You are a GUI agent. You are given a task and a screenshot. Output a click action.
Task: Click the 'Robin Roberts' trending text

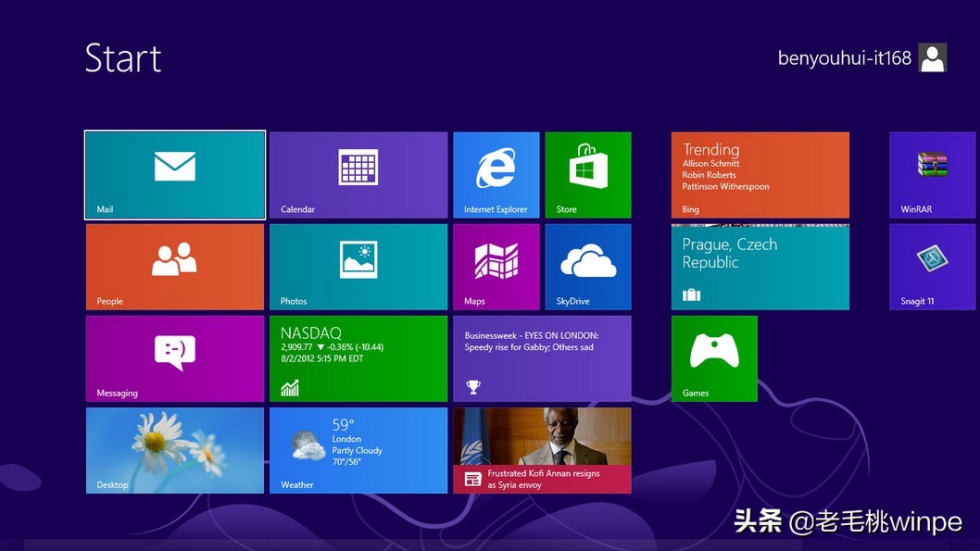pos(709,175)
